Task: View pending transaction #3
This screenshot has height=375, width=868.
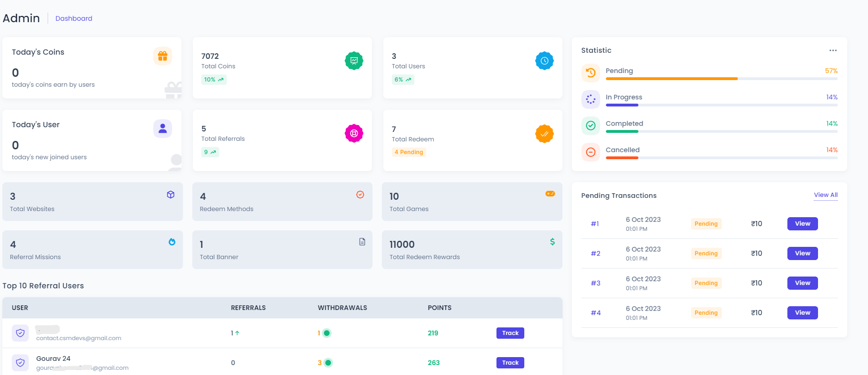Action: click(802, 283)
